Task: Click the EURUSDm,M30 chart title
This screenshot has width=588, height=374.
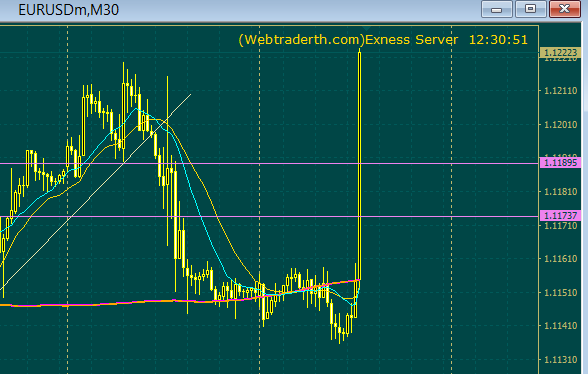Action: 69,10
